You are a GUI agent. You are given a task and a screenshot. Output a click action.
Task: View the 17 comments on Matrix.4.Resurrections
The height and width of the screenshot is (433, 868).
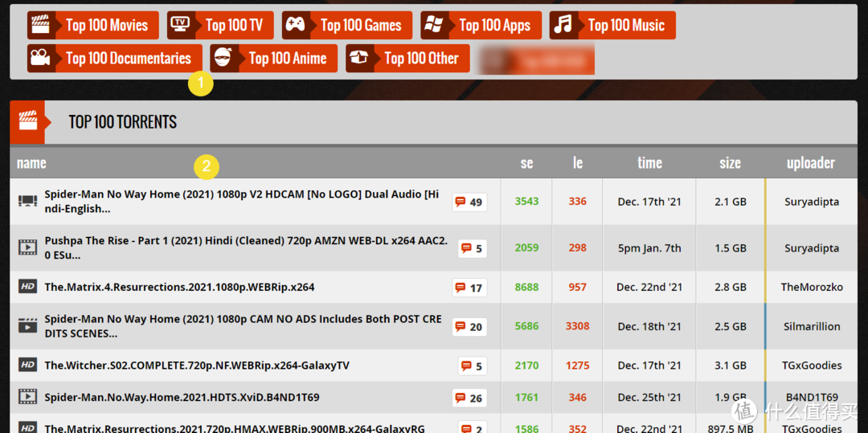coord(469,288)
